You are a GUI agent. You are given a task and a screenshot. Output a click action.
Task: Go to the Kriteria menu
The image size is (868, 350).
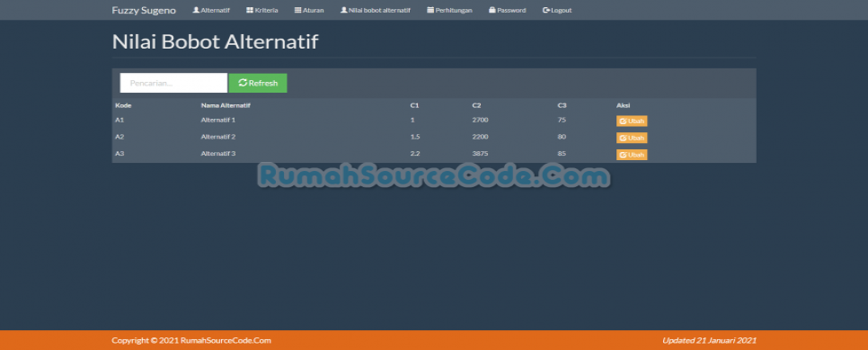[x=262, y=10]
